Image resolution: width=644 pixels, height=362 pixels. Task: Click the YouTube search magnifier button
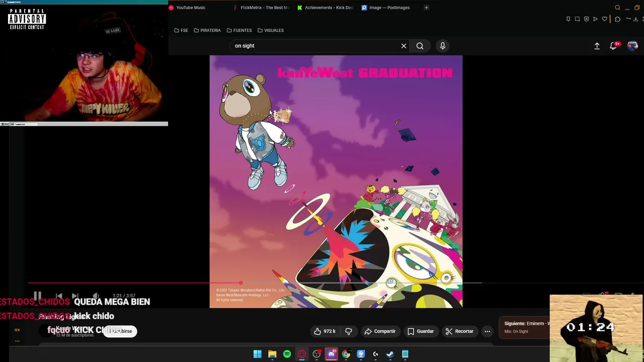coord(420,46)
